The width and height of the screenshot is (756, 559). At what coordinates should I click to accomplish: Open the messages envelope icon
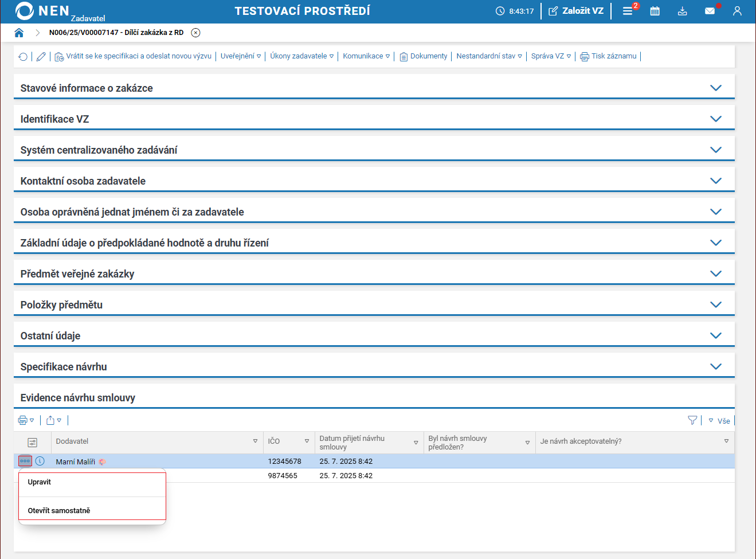[x=710, y=11]
